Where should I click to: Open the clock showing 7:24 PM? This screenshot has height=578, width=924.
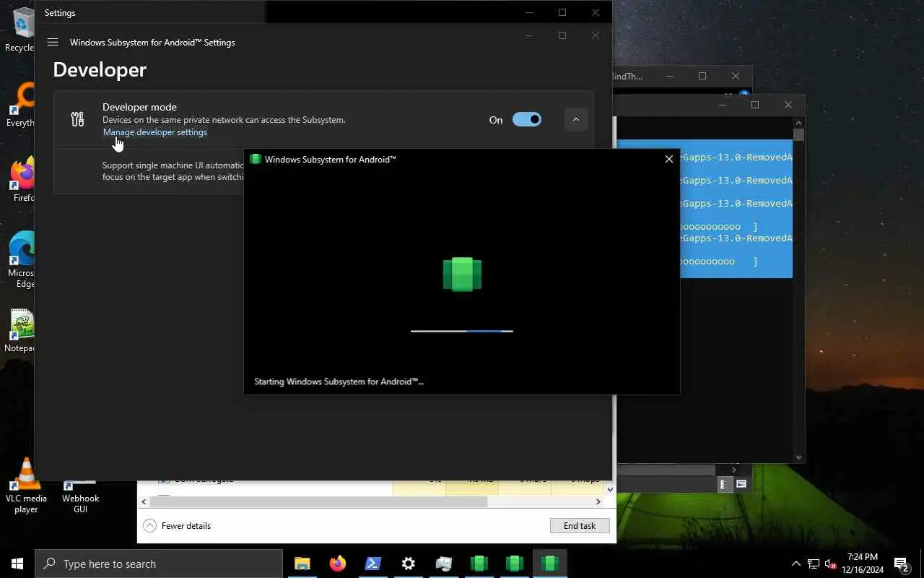(x=862, y=564)
